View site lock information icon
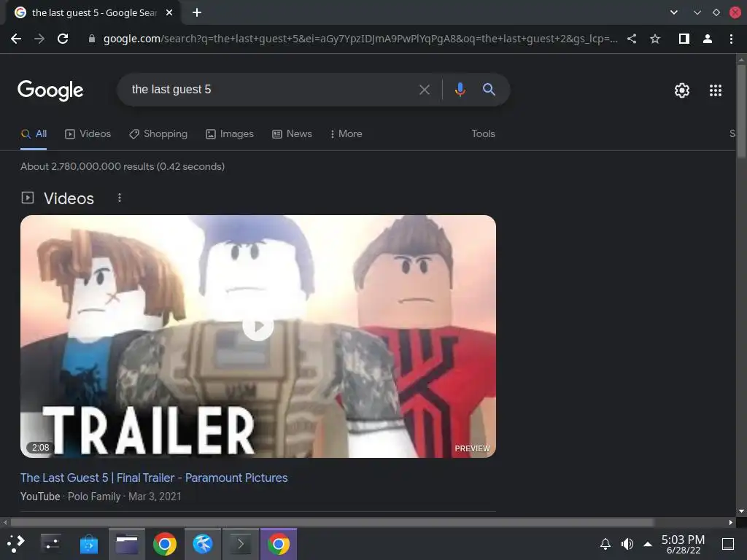This screenshot has height=560, width=747. click(91, 39)
